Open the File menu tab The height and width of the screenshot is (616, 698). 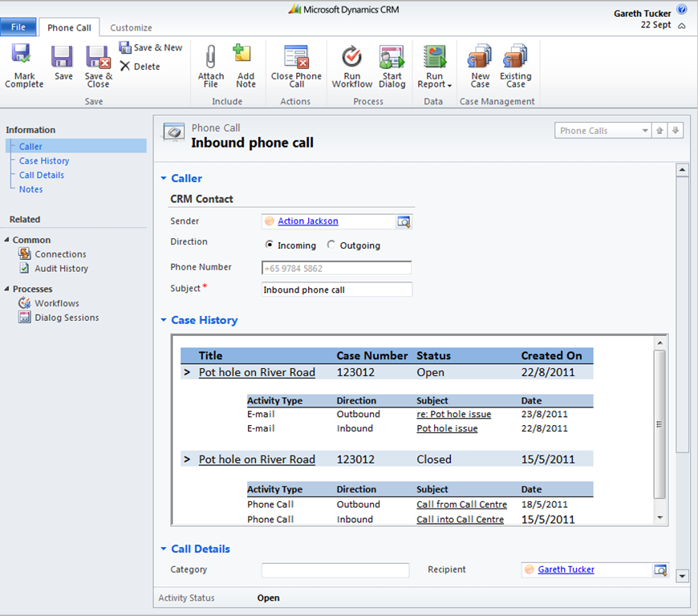tap(18, 27)
